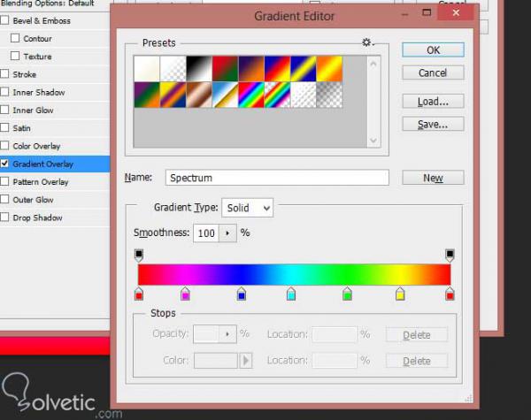Open the Smoothness slider arrow
This screenshot has width=531, height=420.
click(227, 233)
